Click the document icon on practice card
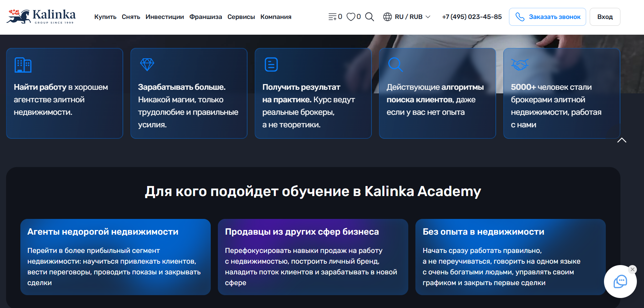This screenshot has height=308, width=644. [x=271, y=64]
